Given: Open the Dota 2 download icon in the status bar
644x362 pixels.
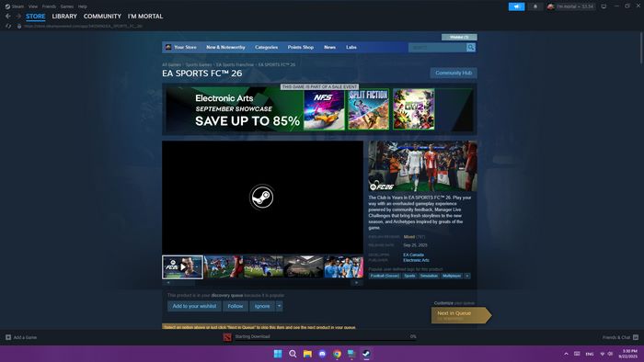Looking at the screenshot, I should tap(227, 337).
